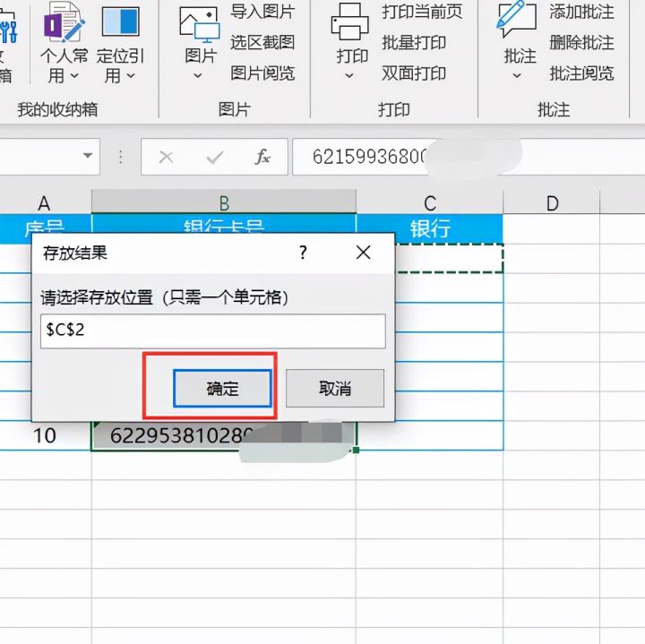Click the 图片 picture icon

click(200, 25)
